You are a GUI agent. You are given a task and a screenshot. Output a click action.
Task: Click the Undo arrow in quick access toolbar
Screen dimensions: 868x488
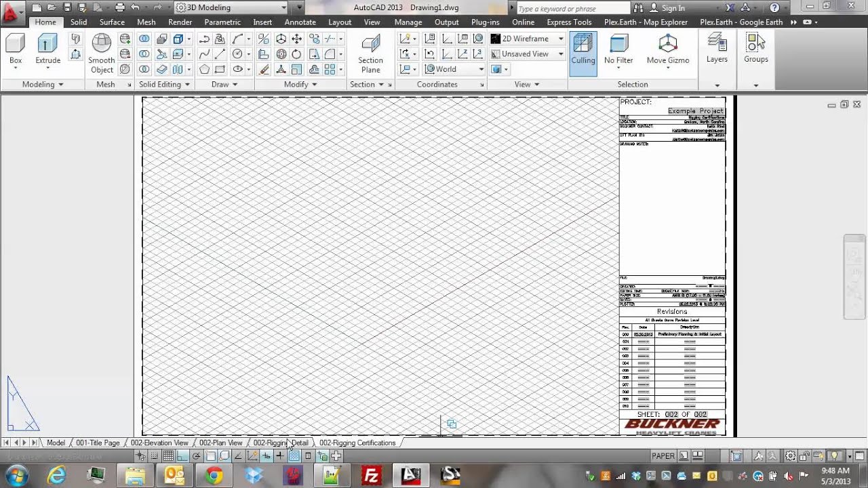click(x=135, y=7)
